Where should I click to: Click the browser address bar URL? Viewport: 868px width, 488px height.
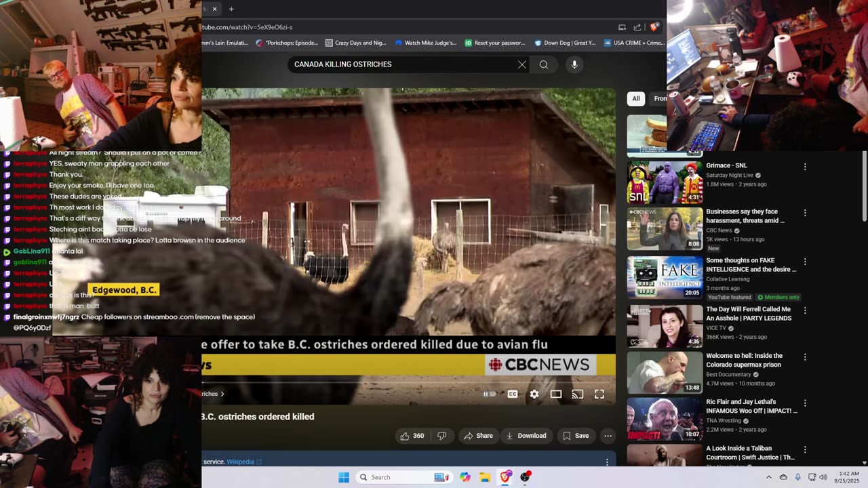point(247,27)
